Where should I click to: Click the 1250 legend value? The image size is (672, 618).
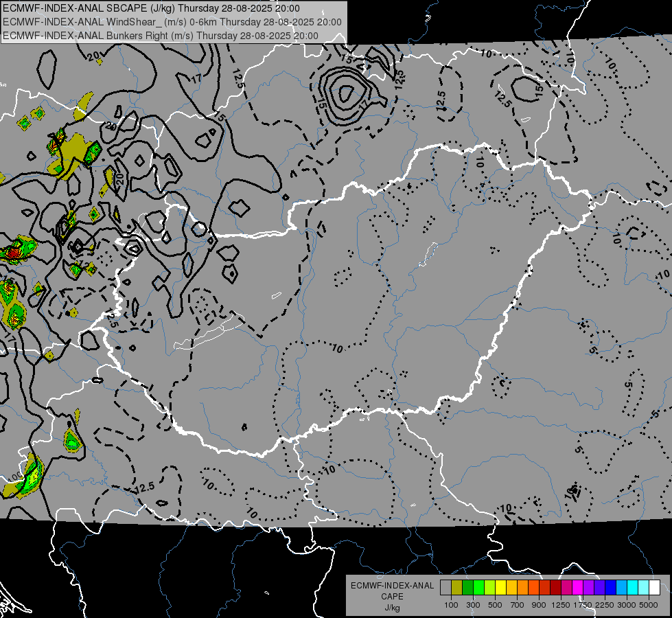[561, 605]
